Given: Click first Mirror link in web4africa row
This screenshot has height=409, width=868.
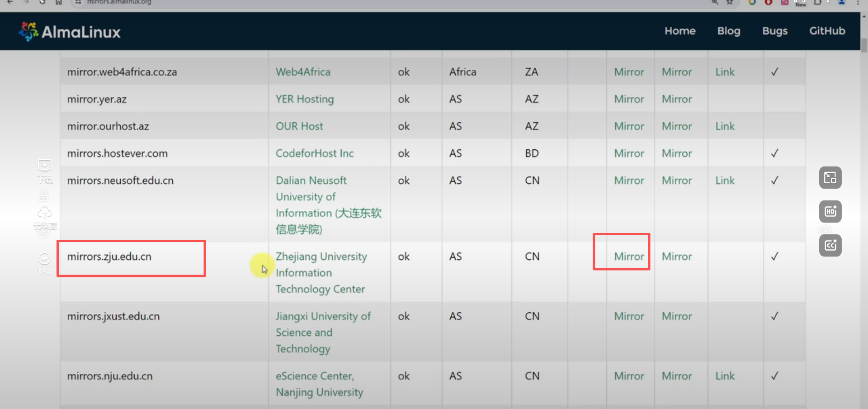Looking at the screenshot, I should pyautogui.click(x=629, y=72).
